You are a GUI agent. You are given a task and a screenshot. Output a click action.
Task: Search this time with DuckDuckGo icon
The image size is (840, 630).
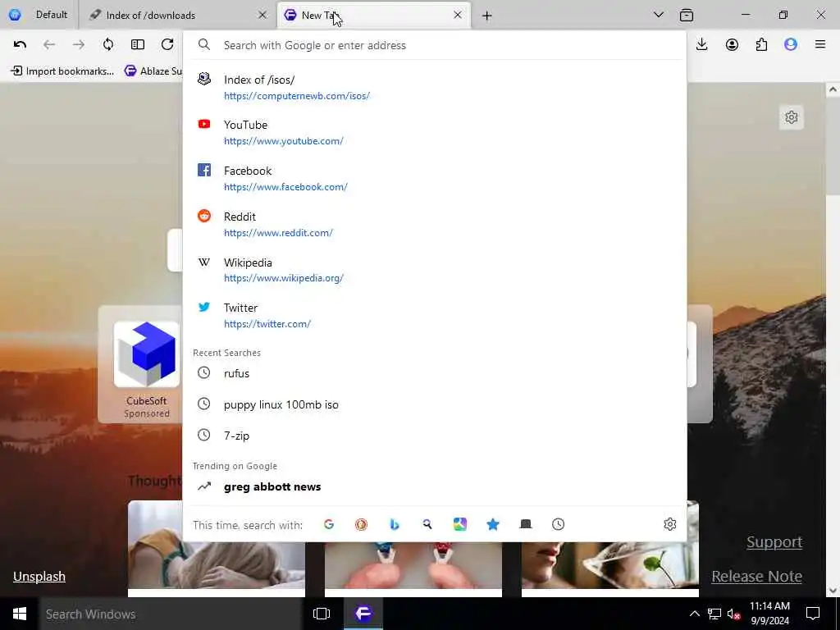coord(361,524)
